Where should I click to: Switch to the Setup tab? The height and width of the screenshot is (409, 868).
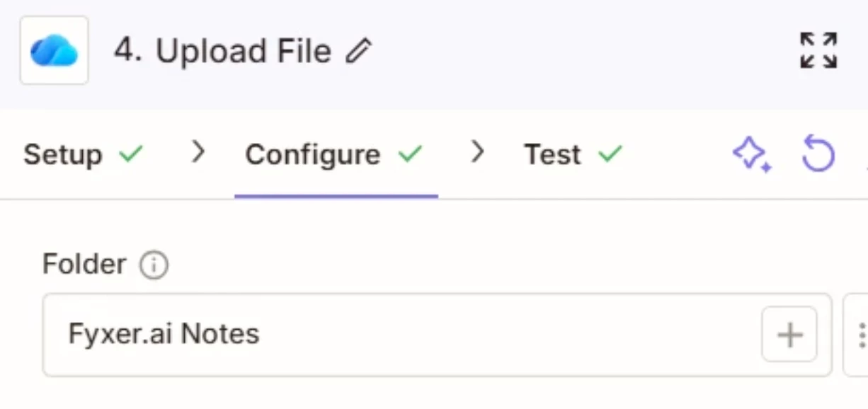pyautogui.click(x=63, y=154)
